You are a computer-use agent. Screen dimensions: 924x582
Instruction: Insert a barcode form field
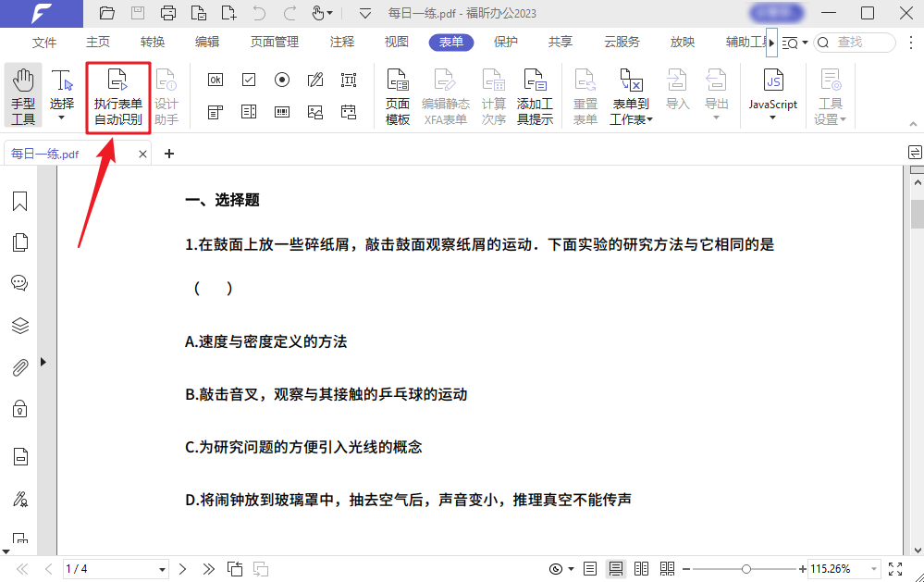click(282, 111)
